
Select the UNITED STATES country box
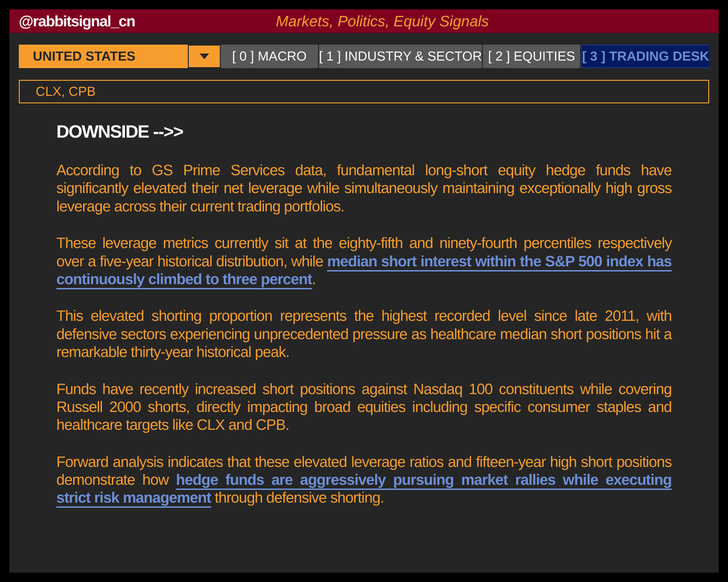103,56
